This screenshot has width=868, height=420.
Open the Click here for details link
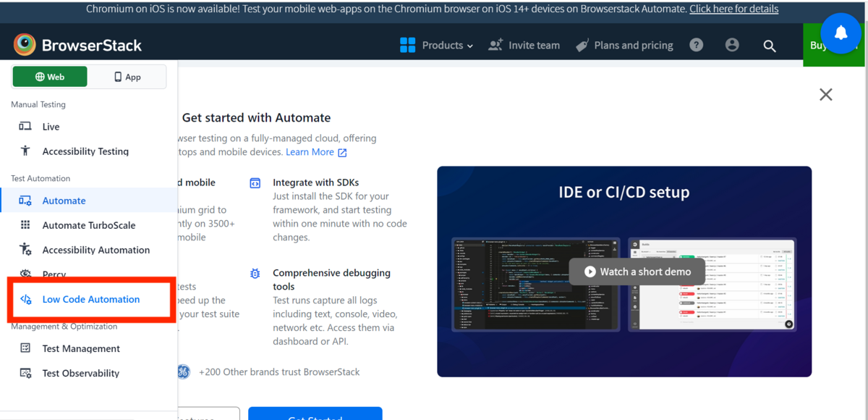click(734, 9)
